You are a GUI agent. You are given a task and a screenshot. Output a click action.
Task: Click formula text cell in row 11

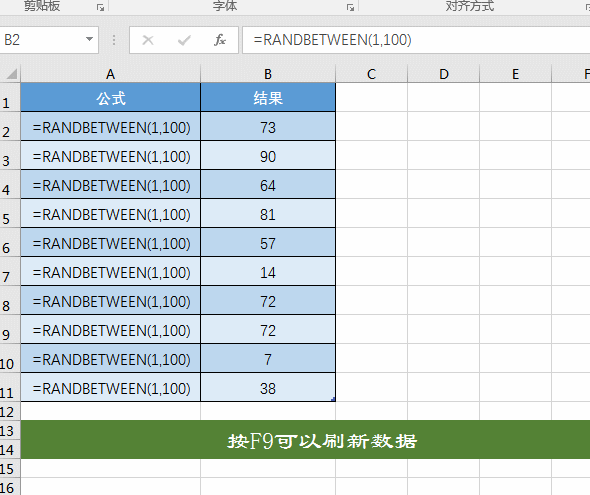coord(111,387)
